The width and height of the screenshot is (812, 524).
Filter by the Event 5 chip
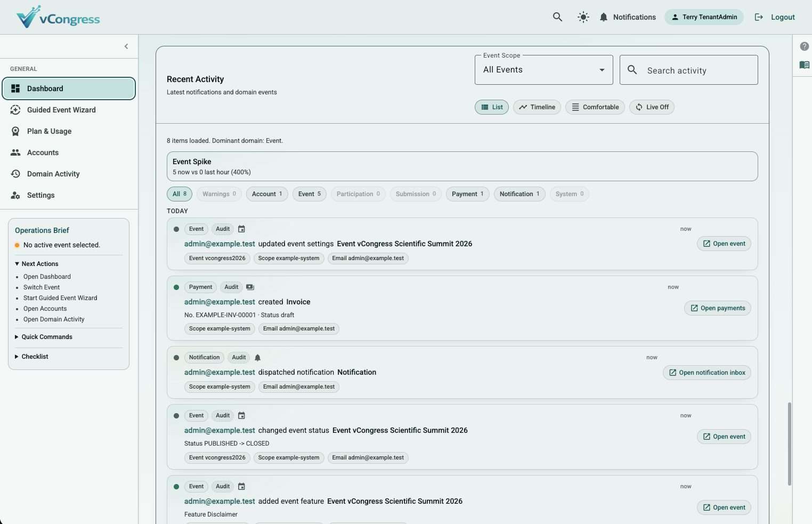coord(310,194)
